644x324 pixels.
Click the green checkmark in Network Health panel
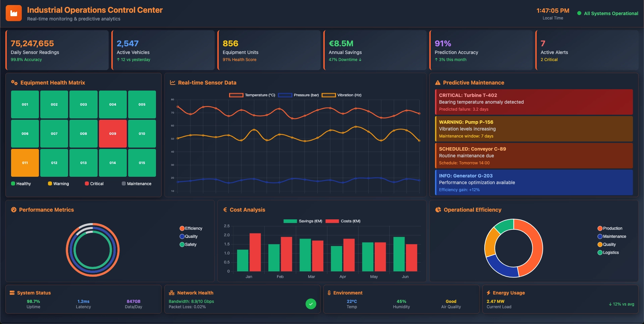311,304
